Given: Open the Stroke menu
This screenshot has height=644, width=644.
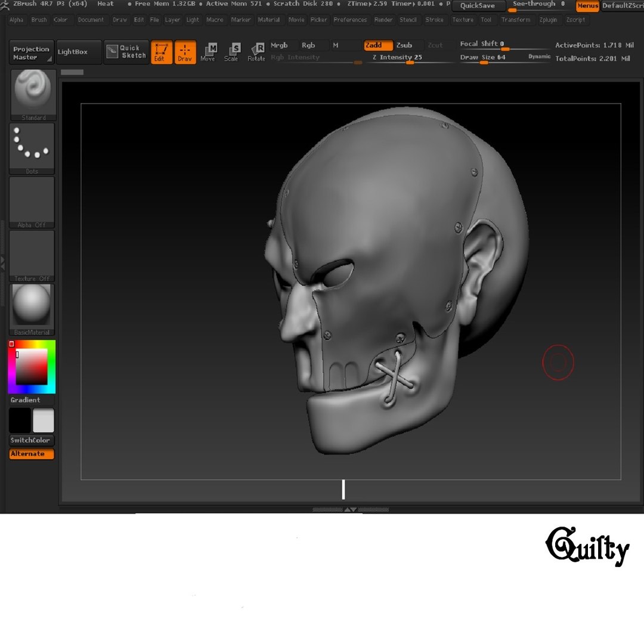Looking at the screenshot, I should (434, 20).
